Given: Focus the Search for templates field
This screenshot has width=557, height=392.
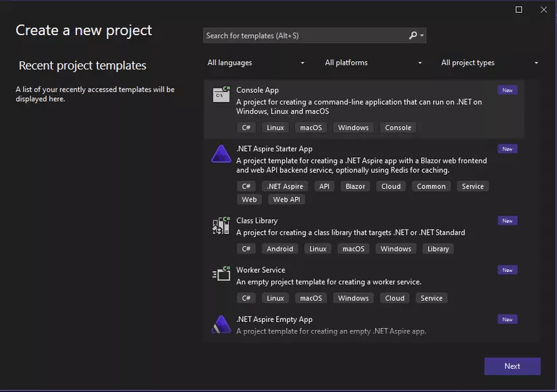Looking at the screenshot, I should click(x=304, y=36).
